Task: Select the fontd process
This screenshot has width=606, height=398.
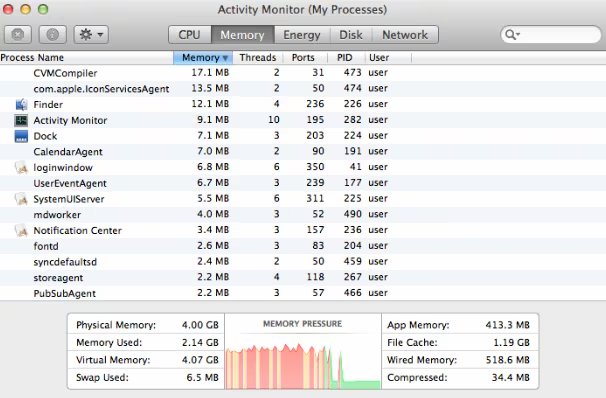Action: pos(46,246)
